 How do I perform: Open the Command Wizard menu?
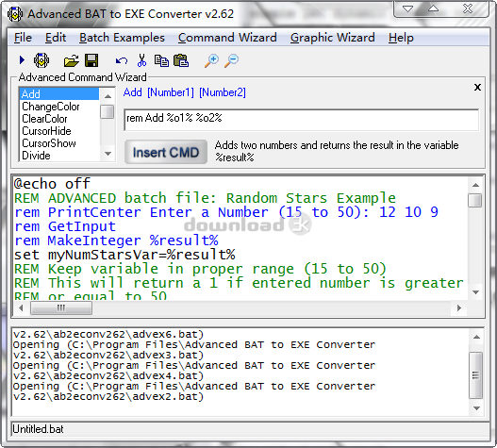pos(227,38)
